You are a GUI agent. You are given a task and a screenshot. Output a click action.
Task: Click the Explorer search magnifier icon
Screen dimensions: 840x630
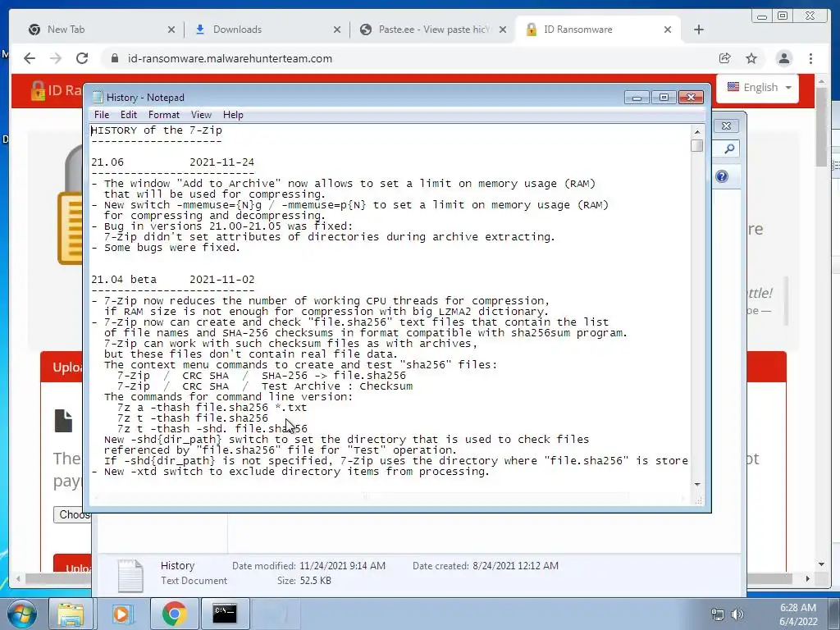729,149
